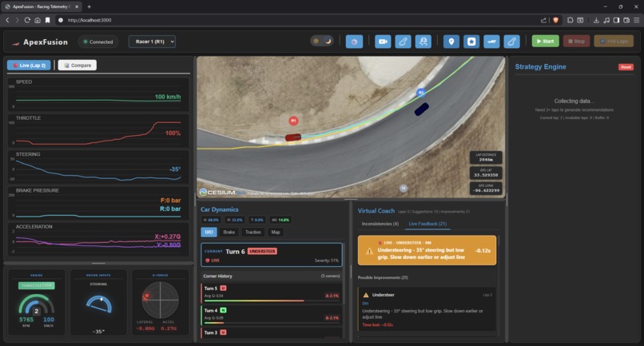Click the green Start button

(x=546, y=41)
